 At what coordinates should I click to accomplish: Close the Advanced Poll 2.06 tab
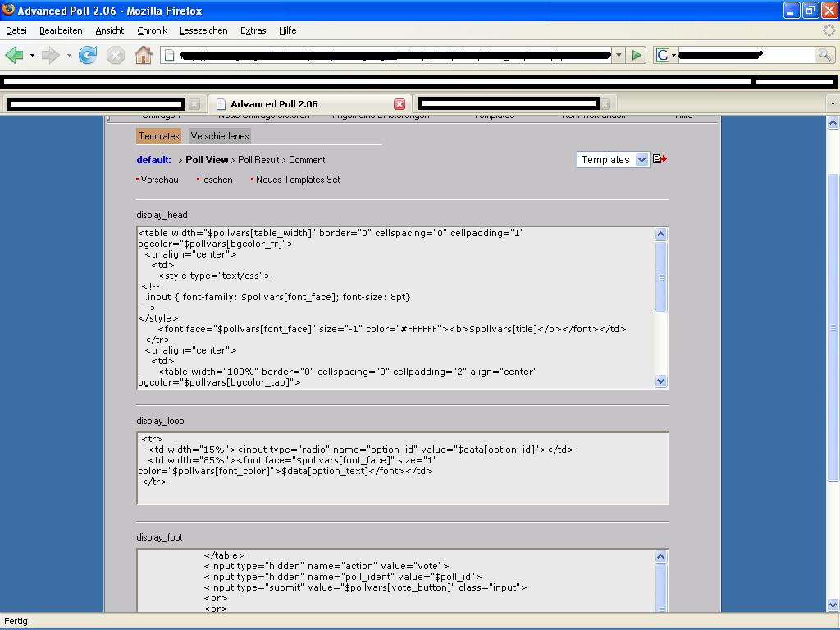[399, 104]
